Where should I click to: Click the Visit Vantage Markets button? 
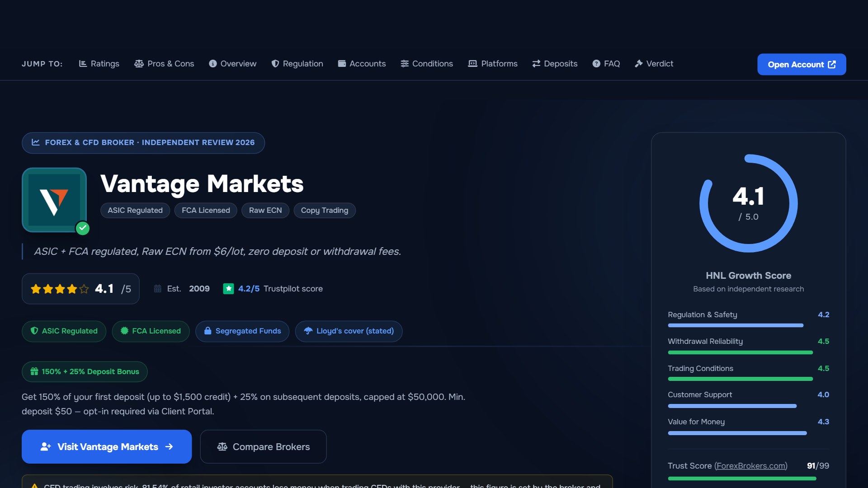(107, 446)
